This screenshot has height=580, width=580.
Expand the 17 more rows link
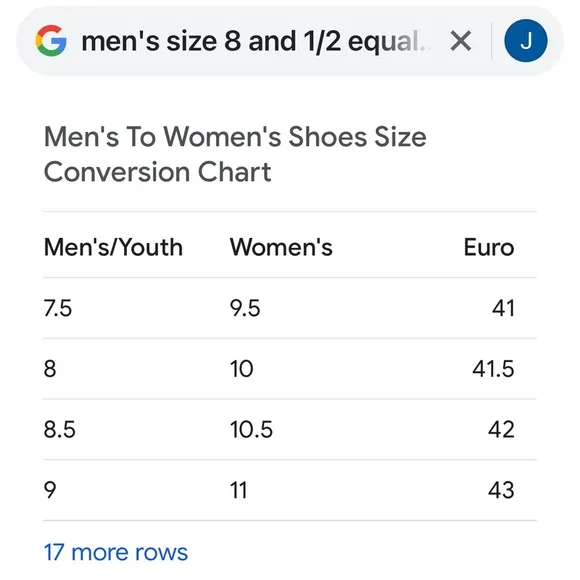tap(116, 552)
